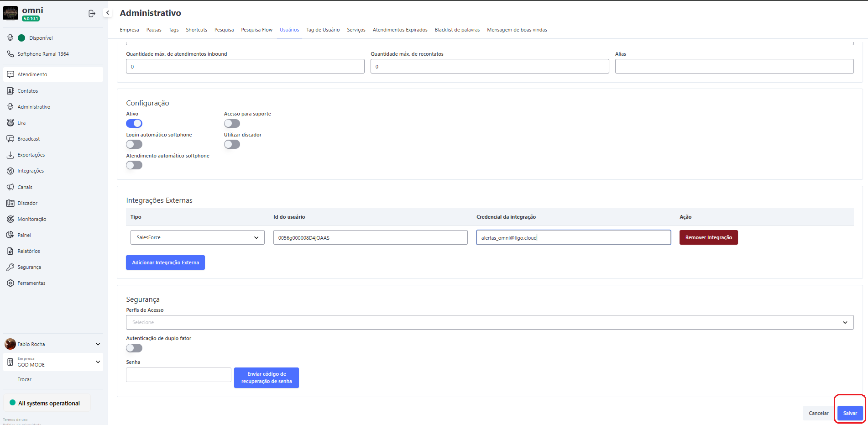
Task: Click the headset icon next to Disponível
Action: [x=10, y=38]
